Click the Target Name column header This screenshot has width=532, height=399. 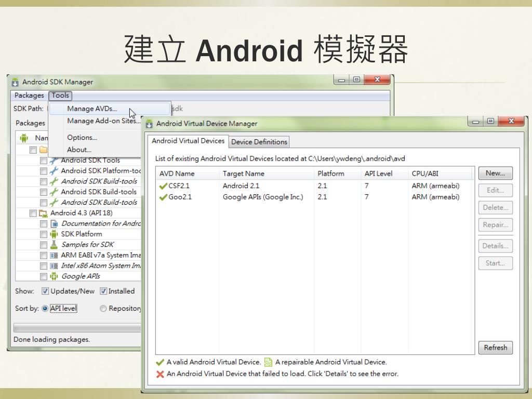(267, 174)
